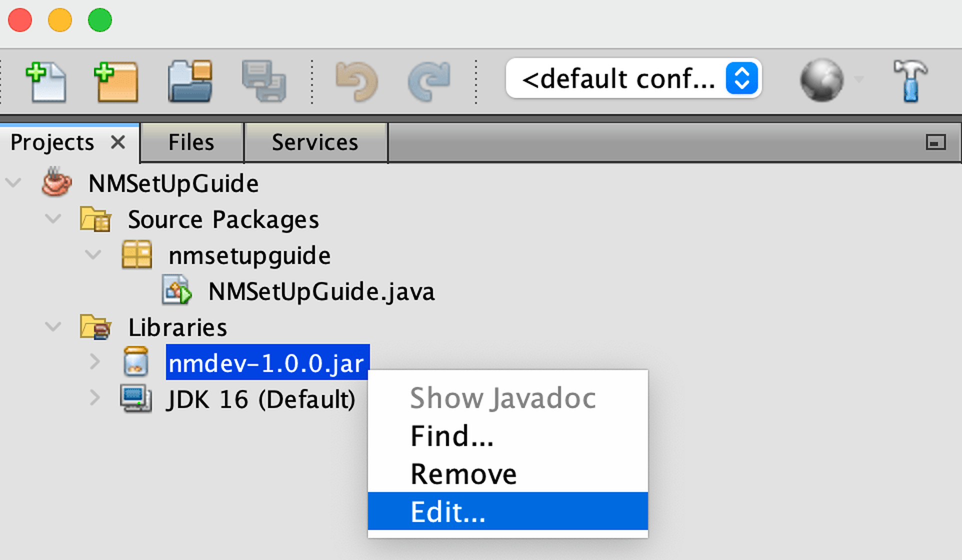Viewport: 962px width, 560px height.
Task: Click the nmsetupguide package icon
Action: click(136, 255)
